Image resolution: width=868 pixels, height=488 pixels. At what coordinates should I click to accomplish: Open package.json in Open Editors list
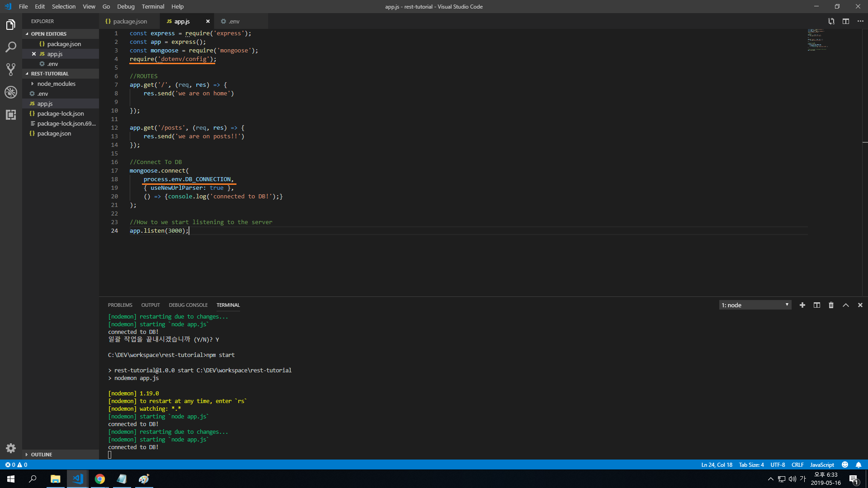tap(61, 44)
